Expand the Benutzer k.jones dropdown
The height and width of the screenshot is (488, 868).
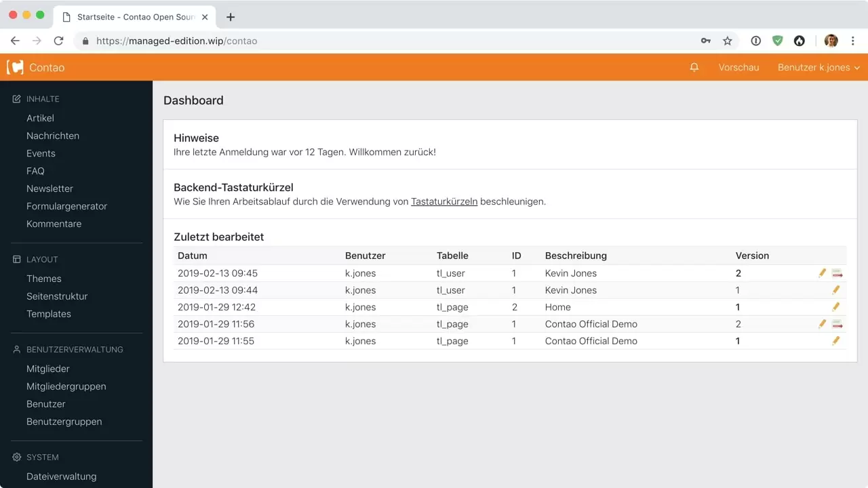(x=818, y=67)
